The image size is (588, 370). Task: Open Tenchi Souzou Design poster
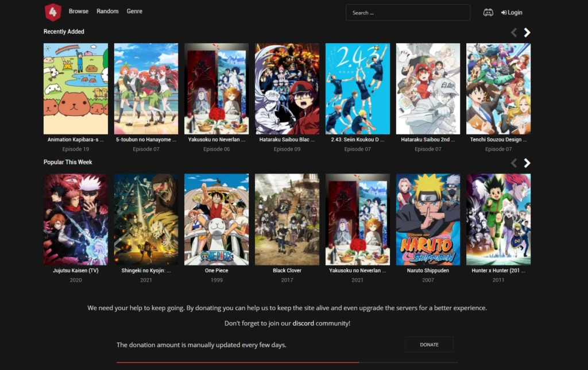pos(498,88)
